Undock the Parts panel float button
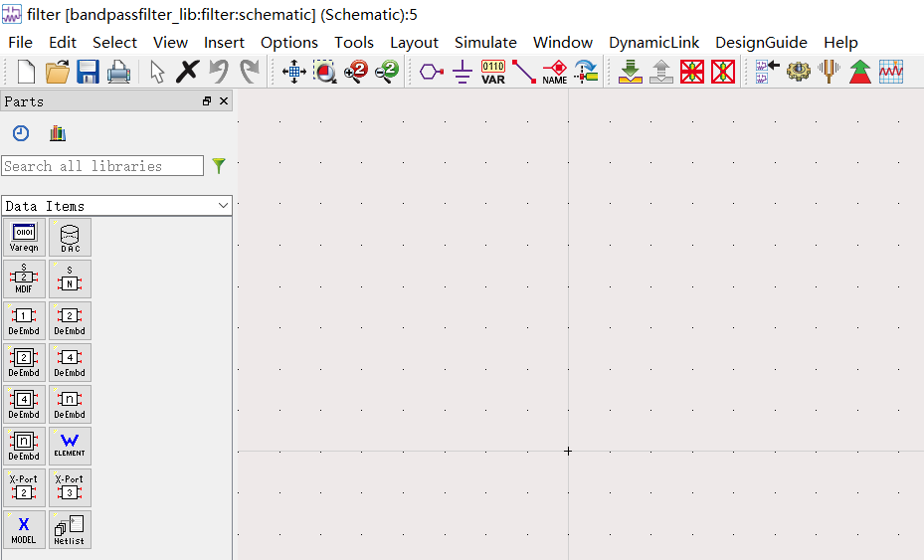This screenshot has height=560, width=924. 207,101
